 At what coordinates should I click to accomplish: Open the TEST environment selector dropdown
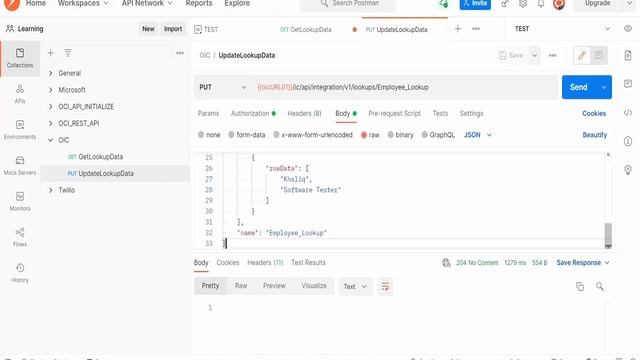pos(562,29)
